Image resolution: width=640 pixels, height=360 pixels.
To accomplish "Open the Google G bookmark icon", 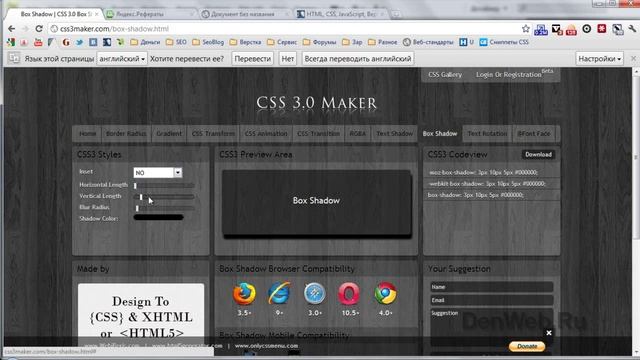I will click(x=66, y=42).
